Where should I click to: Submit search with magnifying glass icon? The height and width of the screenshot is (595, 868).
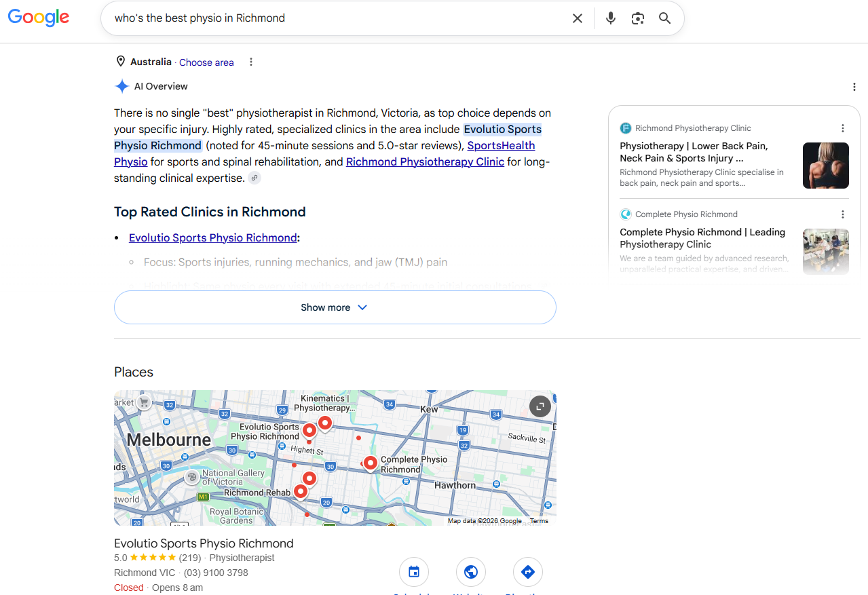[x=665, y=18]
